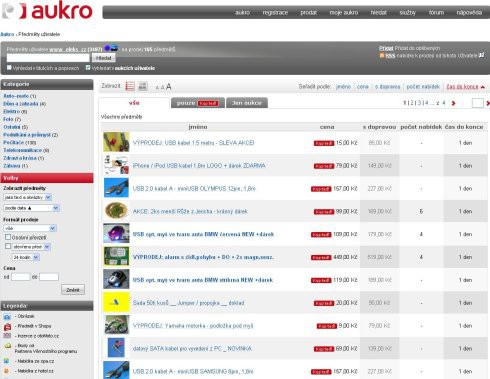490x379 pixels.
Task: Click the aukro logo
Action: tap(47, 11)
